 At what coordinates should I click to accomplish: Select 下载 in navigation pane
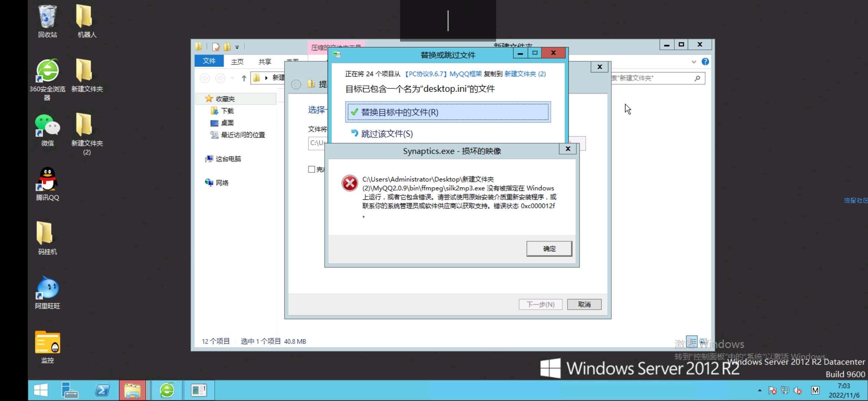coord(223,111)
